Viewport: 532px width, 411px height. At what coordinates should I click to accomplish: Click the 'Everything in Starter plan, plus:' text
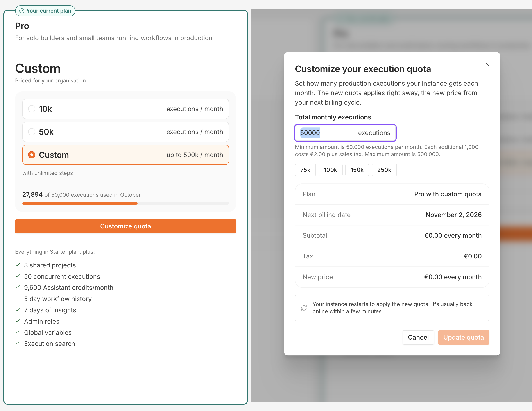[x=55, y=252]
